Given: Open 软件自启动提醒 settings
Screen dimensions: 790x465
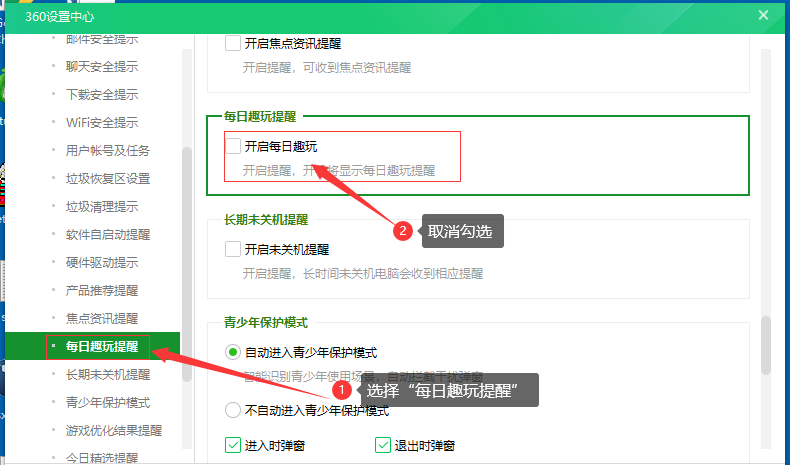Looking at the screenshot, I should 108,235.
